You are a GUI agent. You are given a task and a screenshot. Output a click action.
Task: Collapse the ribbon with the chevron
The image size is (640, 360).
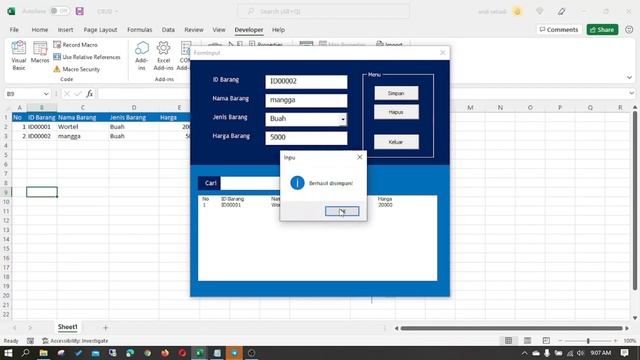coord(629,78)
